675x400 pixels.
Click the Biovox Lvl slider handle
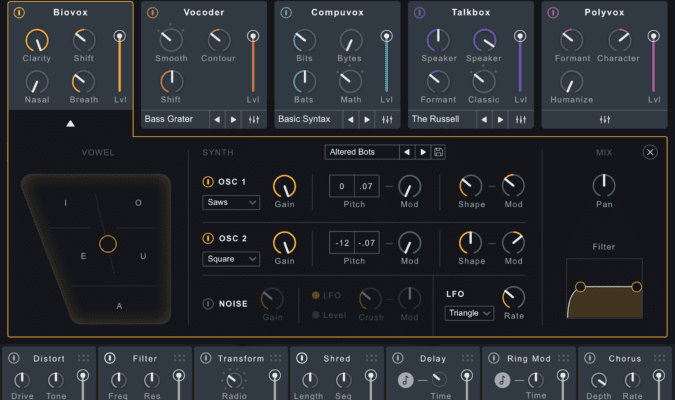point(120,36)
